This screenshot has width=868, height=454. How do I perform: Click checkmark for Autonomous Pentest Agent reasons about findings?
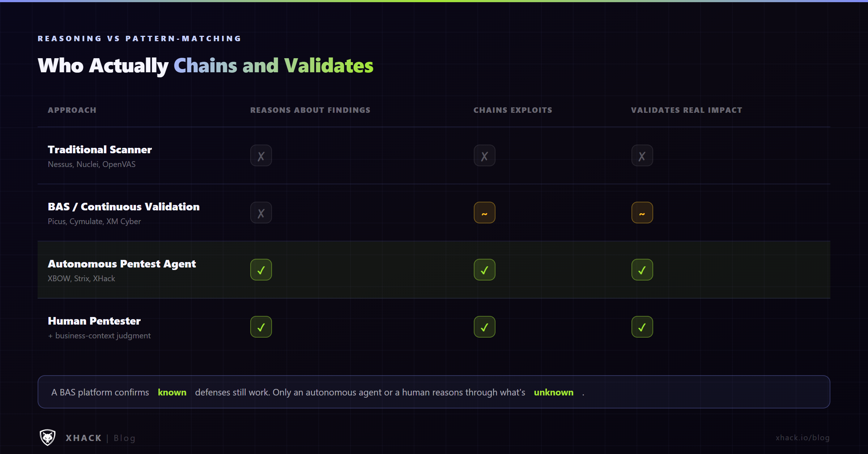[261, 270]
